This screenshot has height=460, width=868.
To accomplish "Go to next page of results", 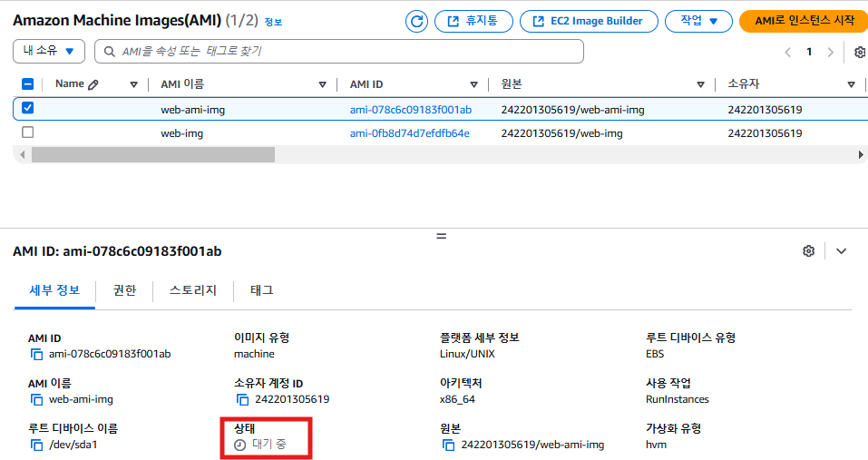I will pos(830,53).
